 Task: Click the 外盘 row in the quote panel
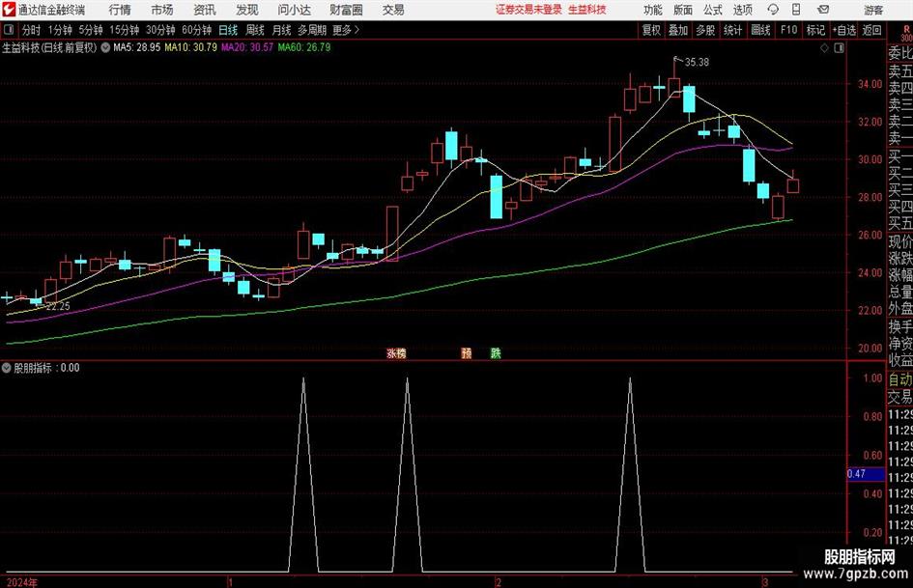point(899,309)
